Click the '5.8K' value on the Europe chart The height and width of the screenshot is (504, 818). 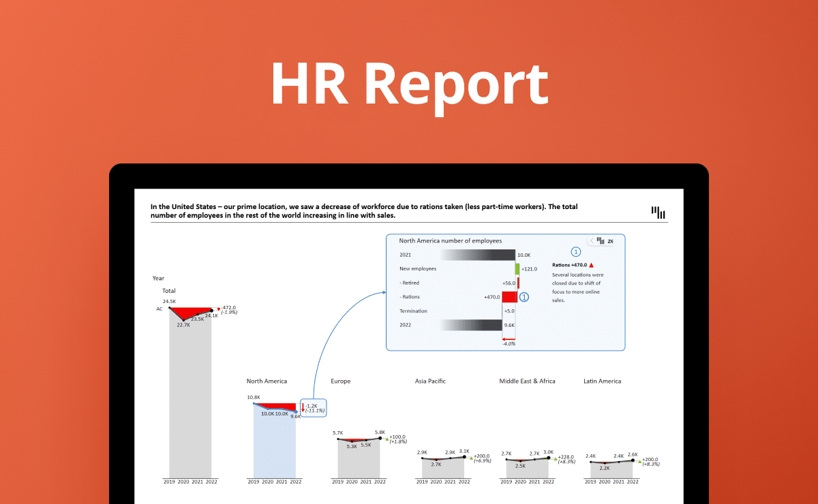tap(380, 432)
